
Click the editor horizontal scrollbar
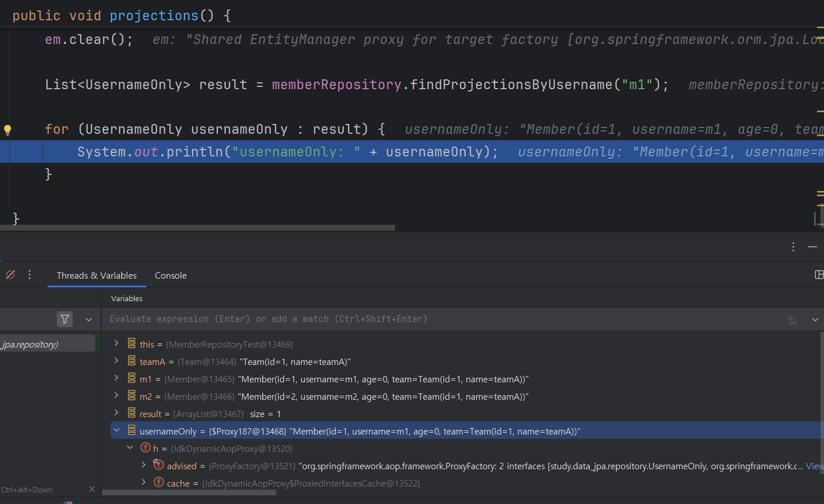click(197, 228)
